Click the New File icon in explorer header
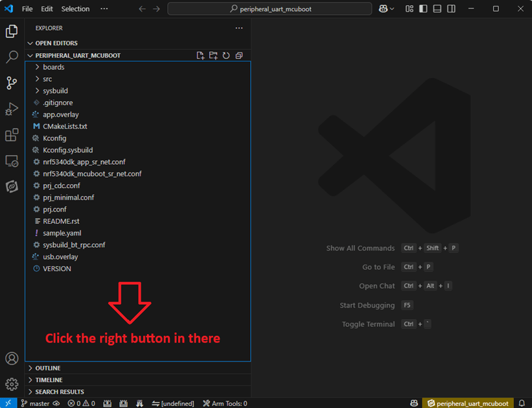This screenshot has height=408, width=532. point(201,56)
